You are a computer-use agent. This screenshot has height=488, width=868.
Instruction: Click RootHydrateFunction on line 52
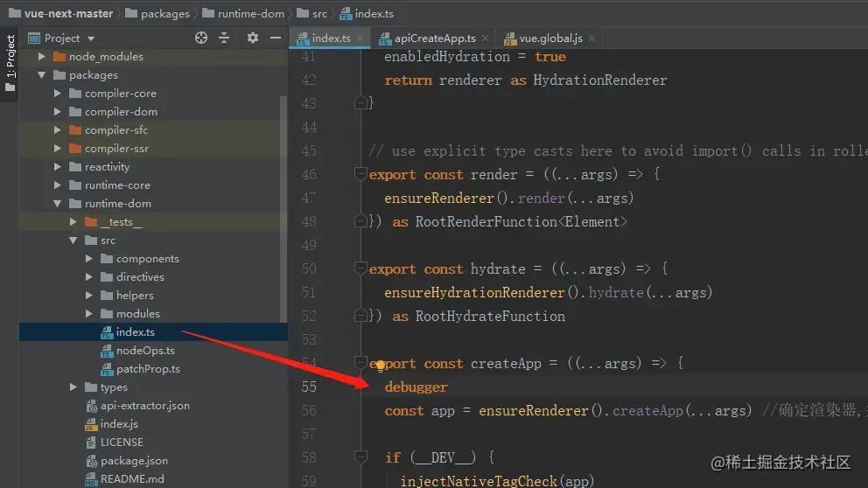click(x=490, y=316)
